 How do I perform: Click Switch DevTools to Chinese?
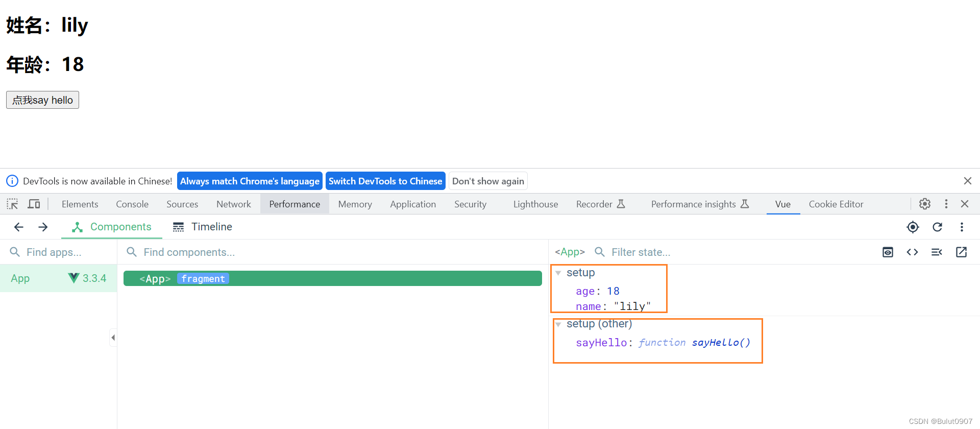385,181
